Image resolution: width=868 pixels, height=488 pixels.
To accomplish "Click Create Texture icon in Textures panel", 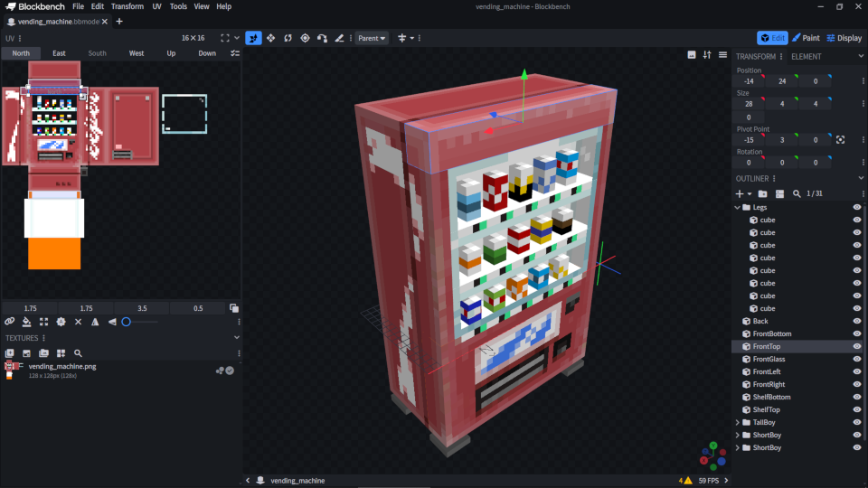I will pyautogui.click(x=9, y=353).
